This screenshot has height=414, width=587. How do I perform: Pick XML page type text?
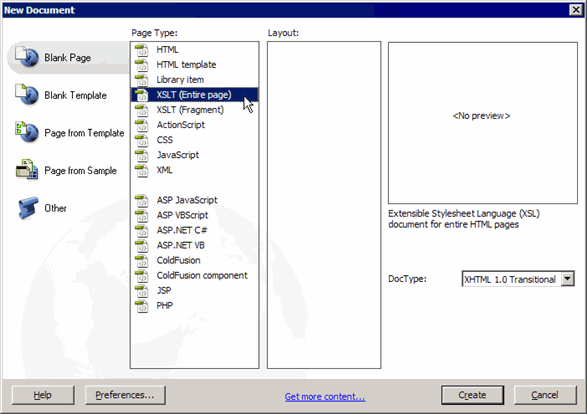164,170
